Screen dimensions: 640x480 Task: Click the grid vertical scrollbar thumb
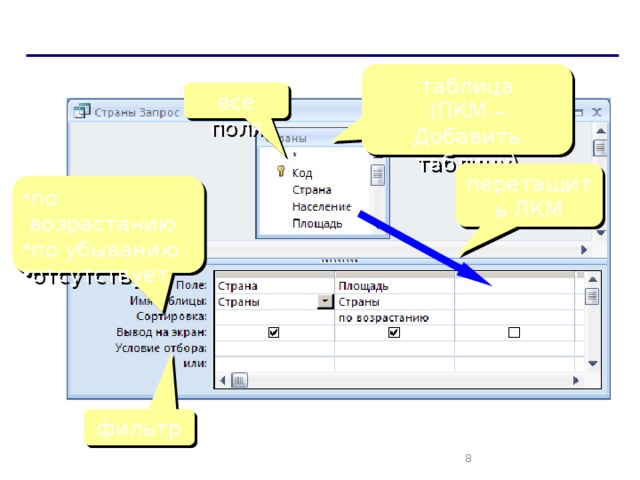tap(592, 296)
